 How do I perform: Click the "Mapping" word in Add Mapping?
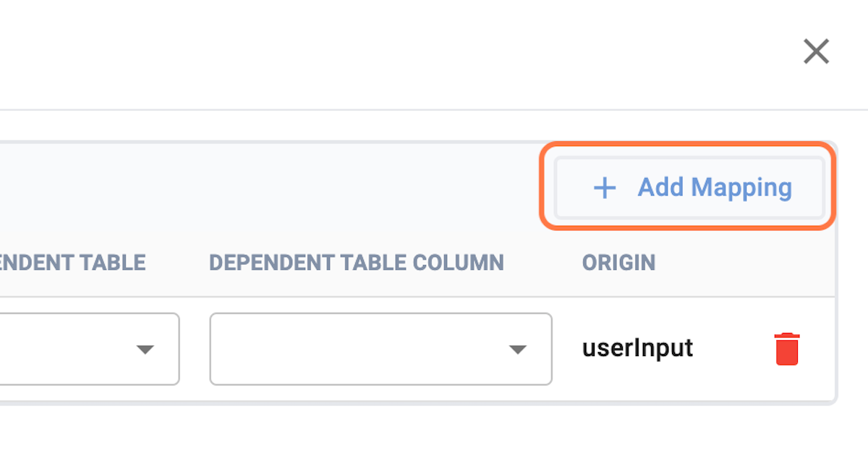tap(741, 187)
